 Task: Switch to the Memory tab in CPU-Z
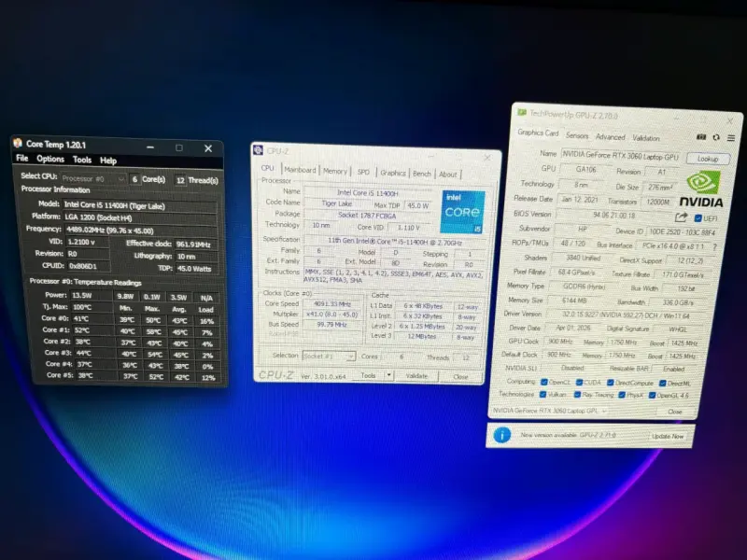tap(335, 171)
